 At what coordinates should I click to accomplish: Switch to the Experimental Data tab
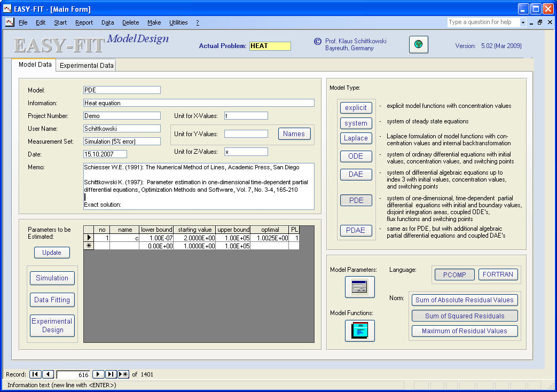click(x=87, y=66)
